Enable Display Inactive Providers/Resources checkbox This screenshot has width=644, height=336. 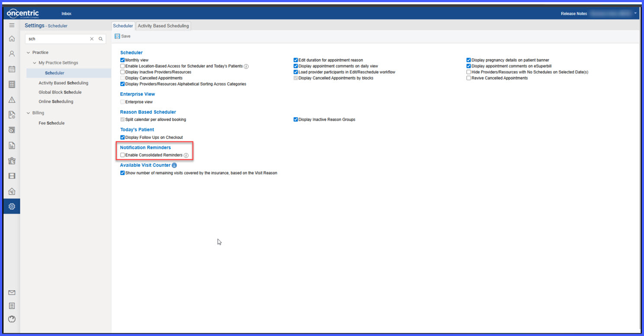click(x=122, y=72)
